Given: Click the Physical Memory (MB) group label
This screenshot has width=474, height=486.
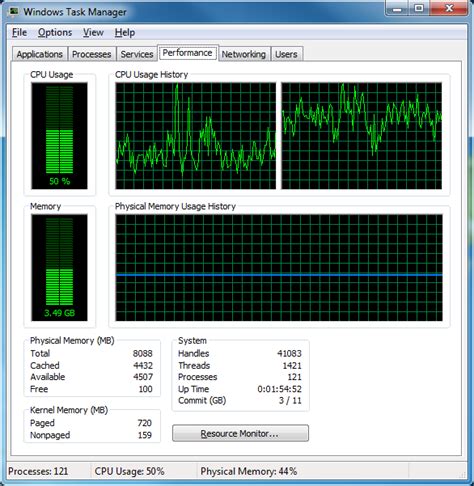Looking at the screenshot, I should (72, 341).
